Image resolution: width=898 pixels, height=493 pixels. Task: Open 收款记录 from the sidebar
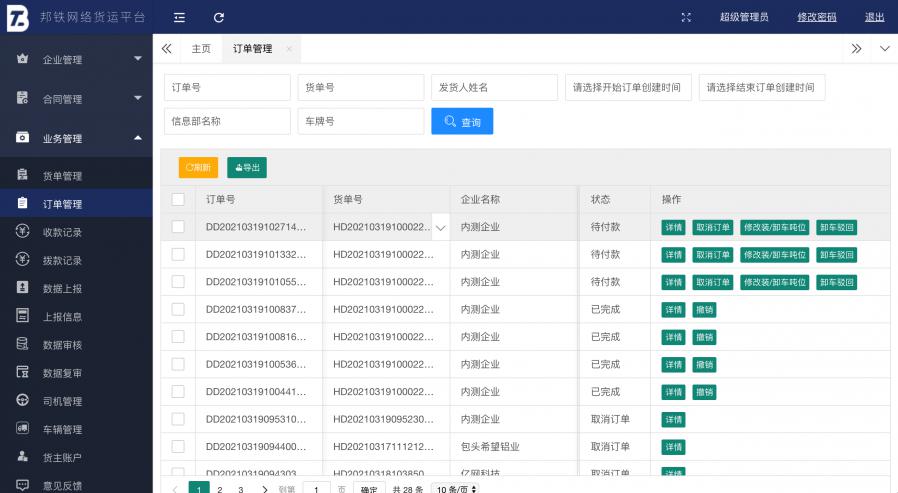coord(62,232)
